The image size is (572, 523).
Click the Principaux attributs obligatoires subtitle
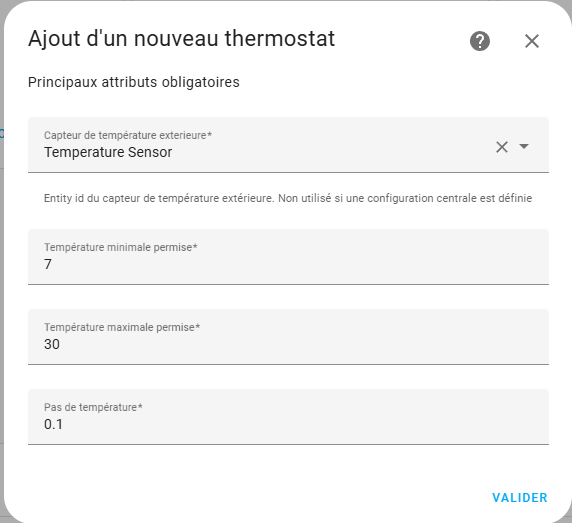click(134, 82)
